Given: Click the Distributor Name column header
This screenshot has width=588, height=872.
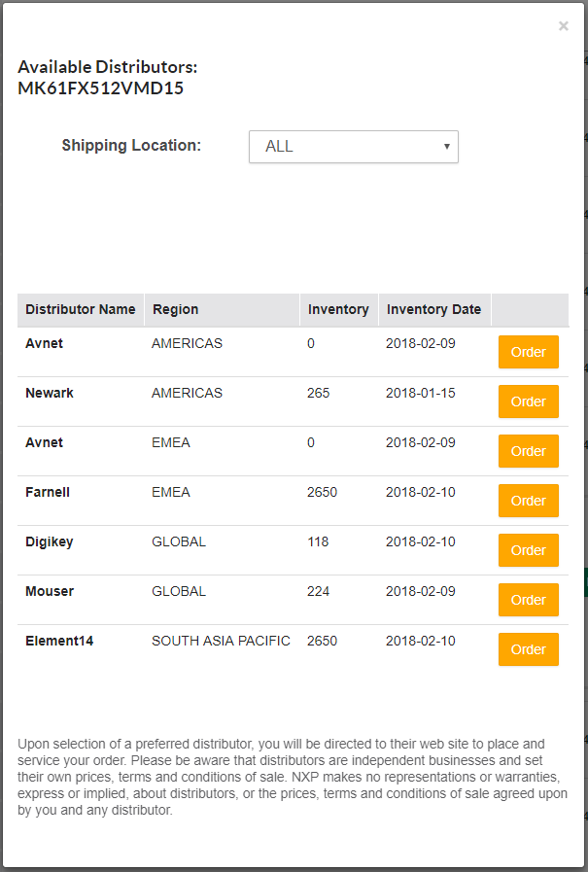Looking at the screenshot, I should pos(81,309).
